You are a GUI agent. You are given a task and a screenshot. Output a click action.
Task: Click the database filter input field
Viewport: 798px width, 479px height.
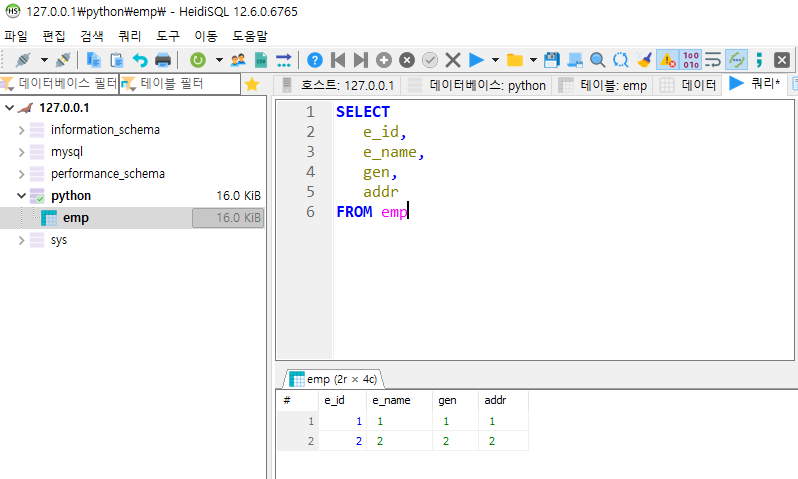point(59,83)
